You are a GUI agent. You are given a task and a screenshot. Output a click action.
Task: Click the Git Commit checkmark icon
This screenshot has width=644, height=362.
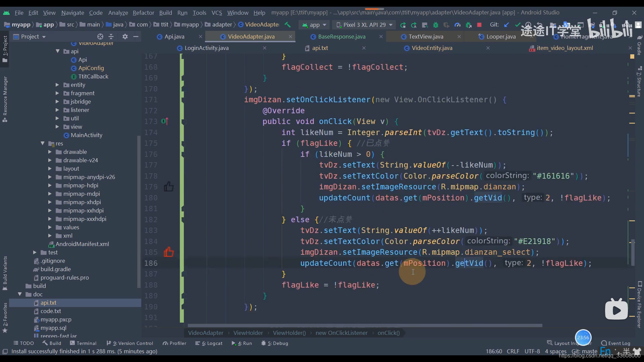coord(518,24)
